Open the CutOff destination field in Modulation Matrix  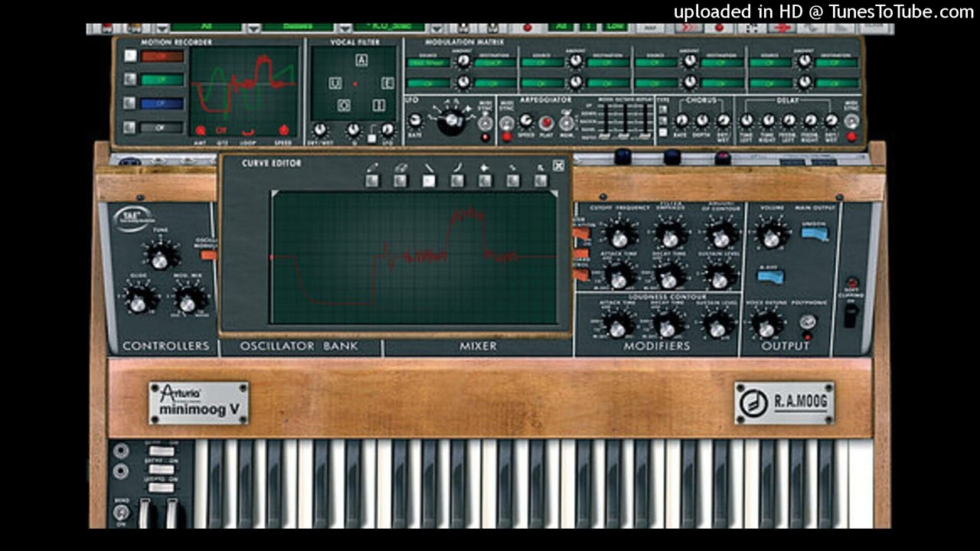495,62
